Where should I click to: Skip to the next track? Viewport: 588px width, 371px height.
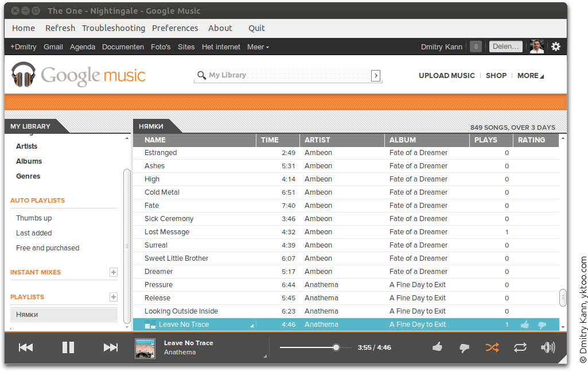111,347
